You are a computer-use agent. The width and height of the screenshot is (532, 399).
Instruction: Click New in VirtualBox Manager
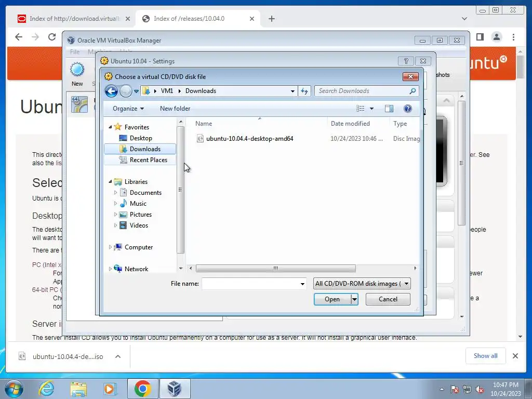click(x=77, y=74)
